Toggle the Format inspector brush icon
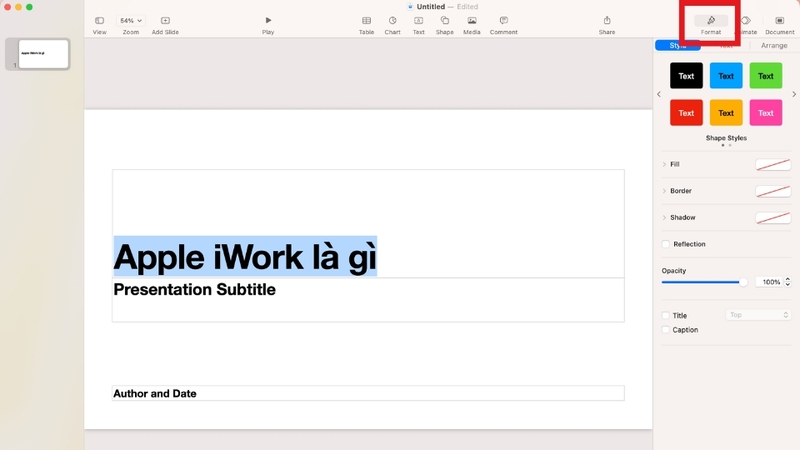The width and height of the screenshot is (800, 450). click(x=711, y=20)
